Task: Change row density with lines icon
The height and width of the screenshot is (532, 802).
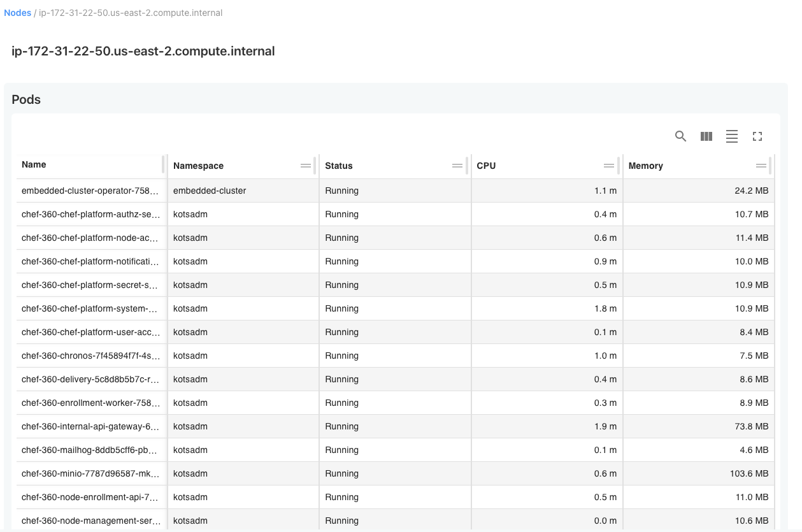Action: point(731,136)
